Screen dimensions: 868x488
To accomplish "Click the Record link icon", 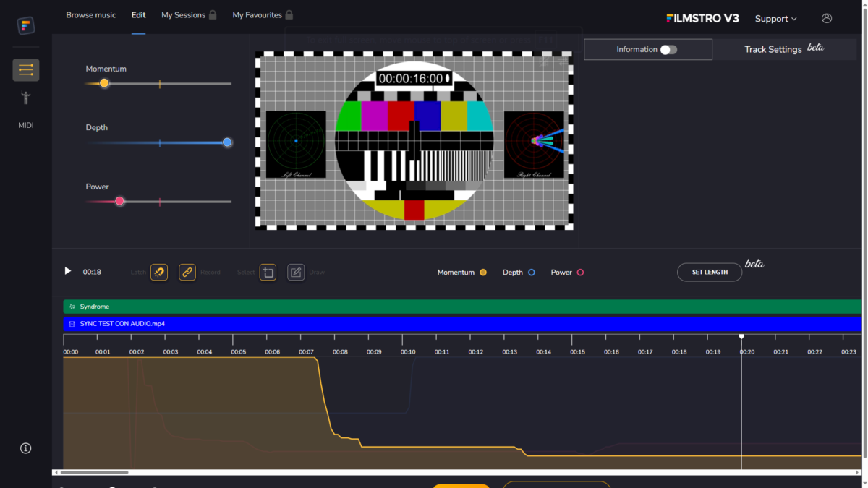I will pos(187,273).
